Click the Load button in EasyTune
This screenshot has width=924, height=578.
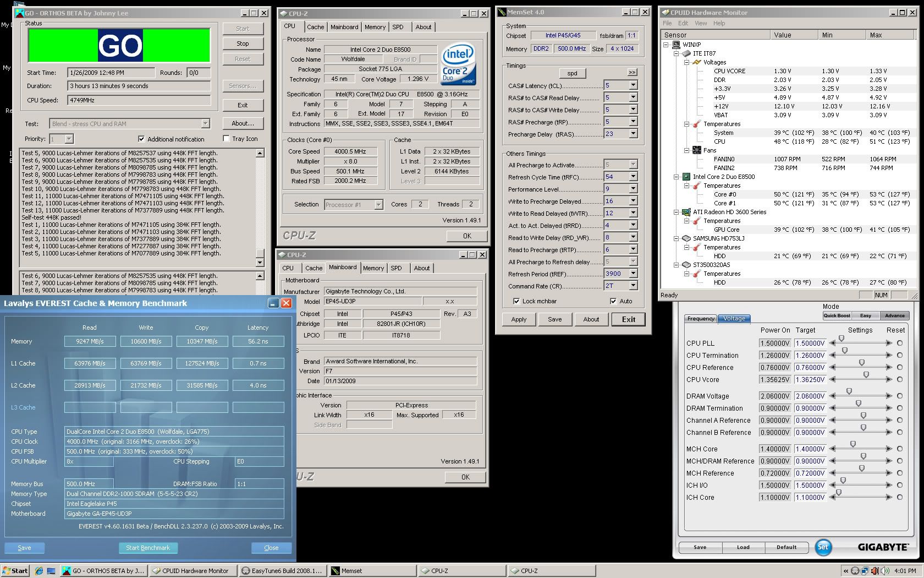(x=743, y=547)
